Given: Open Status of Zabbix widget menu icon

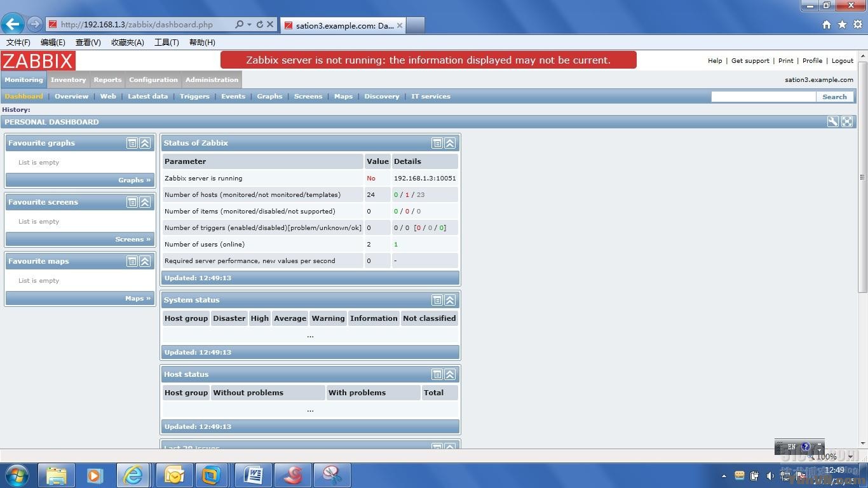Looking at the screenshot, I should tap(437, 143).
